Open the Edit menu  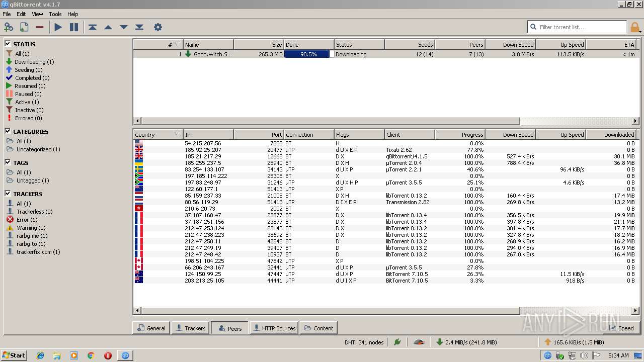(21, 14)
